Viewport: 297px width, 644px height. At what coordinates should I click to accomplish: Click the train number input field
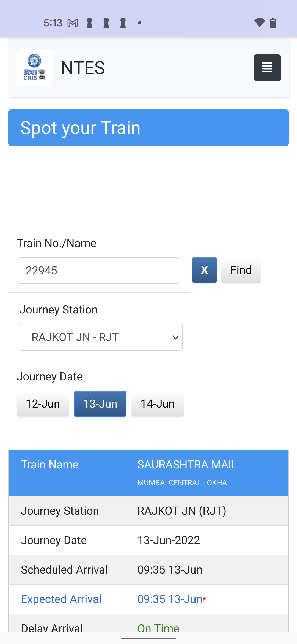pyautogui.click(x=98, y=270)
